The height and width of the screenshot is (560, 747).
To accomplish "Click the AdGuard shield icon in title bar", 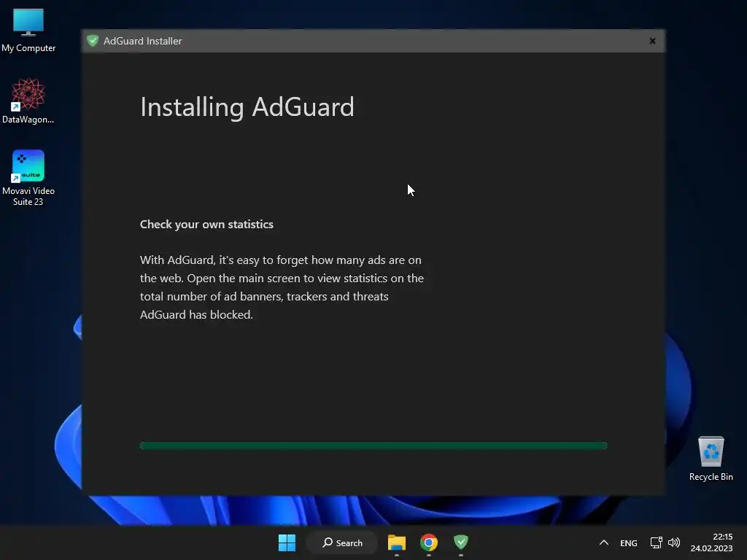I will click(93, 41).
